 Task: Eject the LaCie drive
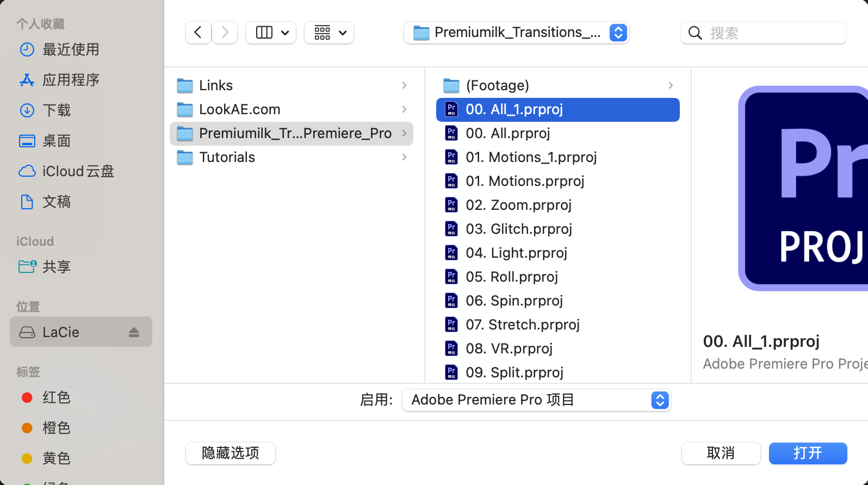[x=134, y=332]
